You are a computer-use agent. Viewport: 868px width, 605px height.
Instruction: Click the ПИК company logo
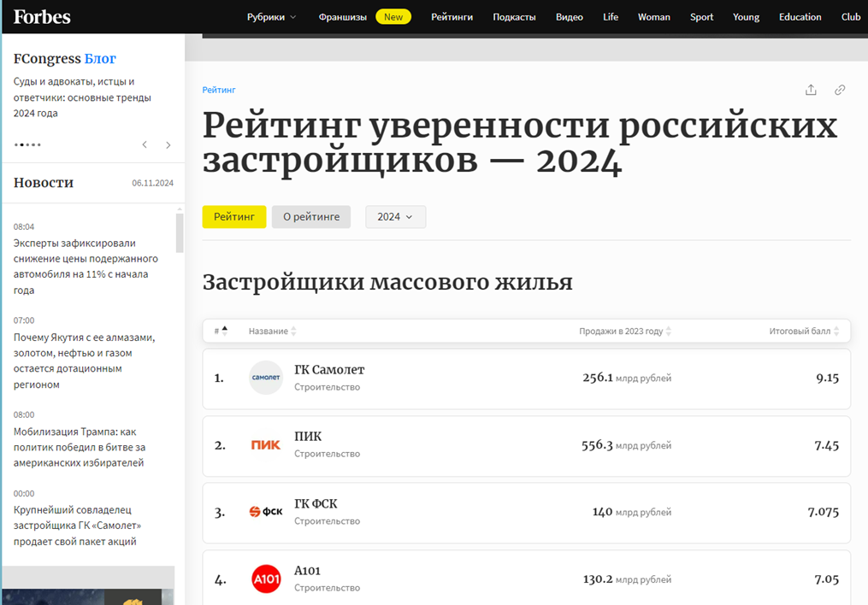[x=266, y=445]
